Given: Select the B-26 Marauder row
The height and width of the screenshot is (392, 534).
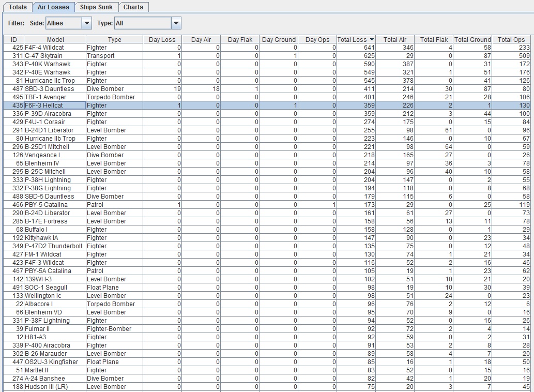Looking at the screenshot, I should point(267,354).
